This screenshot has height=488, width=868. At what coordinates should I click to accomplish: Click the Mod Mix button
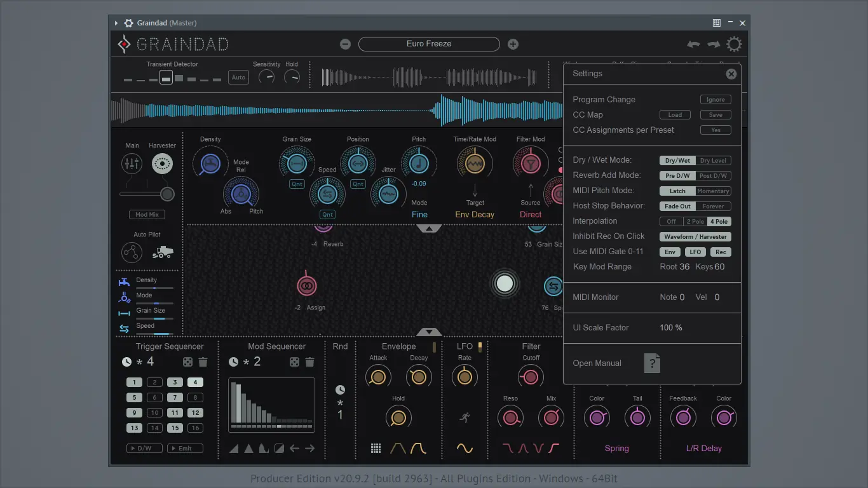pos(147,215)
